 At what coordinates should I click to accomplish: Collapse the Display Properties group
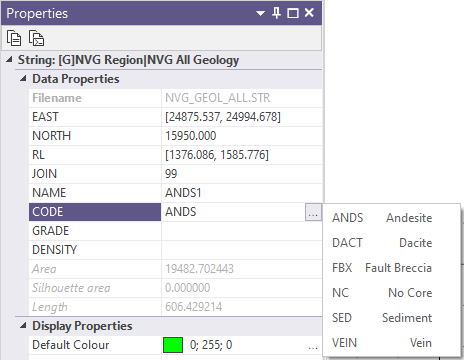[x=23, y=326]
